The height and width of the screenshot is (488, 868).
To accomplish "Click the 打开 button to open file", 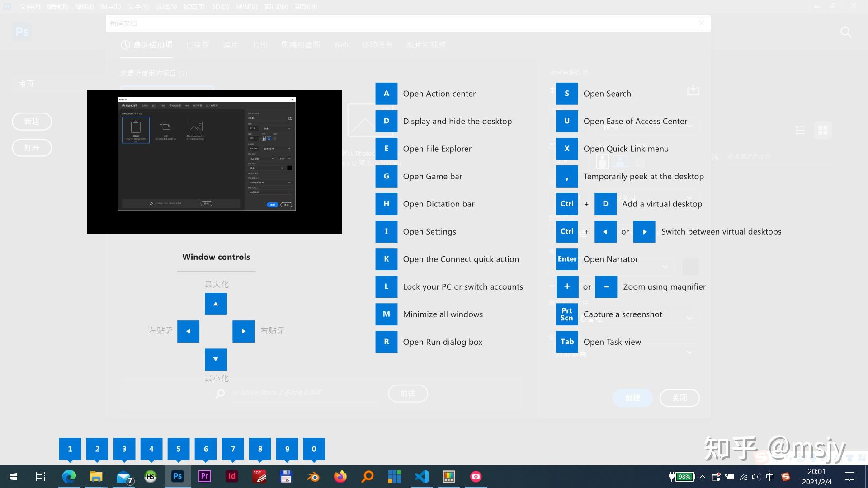I will point(31,147).
